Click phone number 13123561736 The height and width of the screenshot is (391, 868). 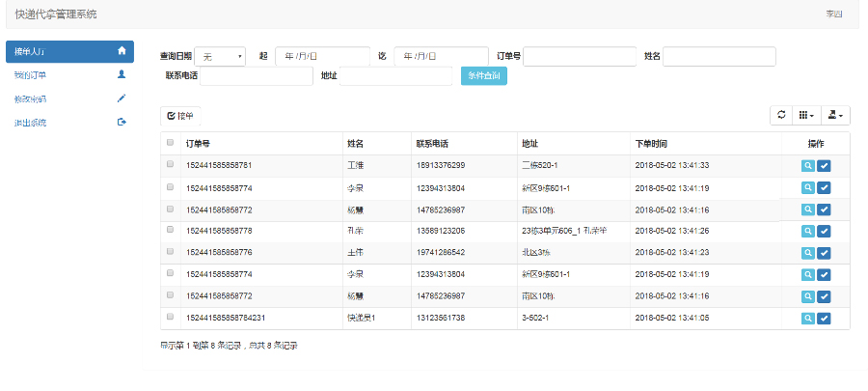click(441, 318)
